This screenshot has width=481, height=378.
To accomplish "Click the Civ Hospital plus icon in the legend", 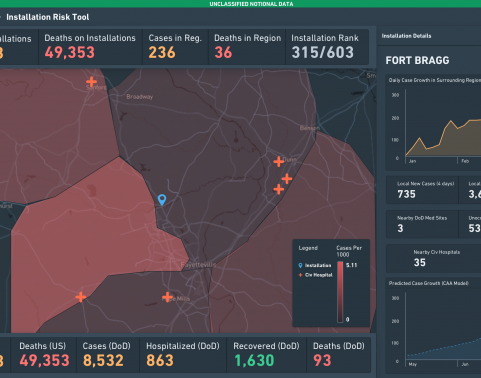I will 300,275.
